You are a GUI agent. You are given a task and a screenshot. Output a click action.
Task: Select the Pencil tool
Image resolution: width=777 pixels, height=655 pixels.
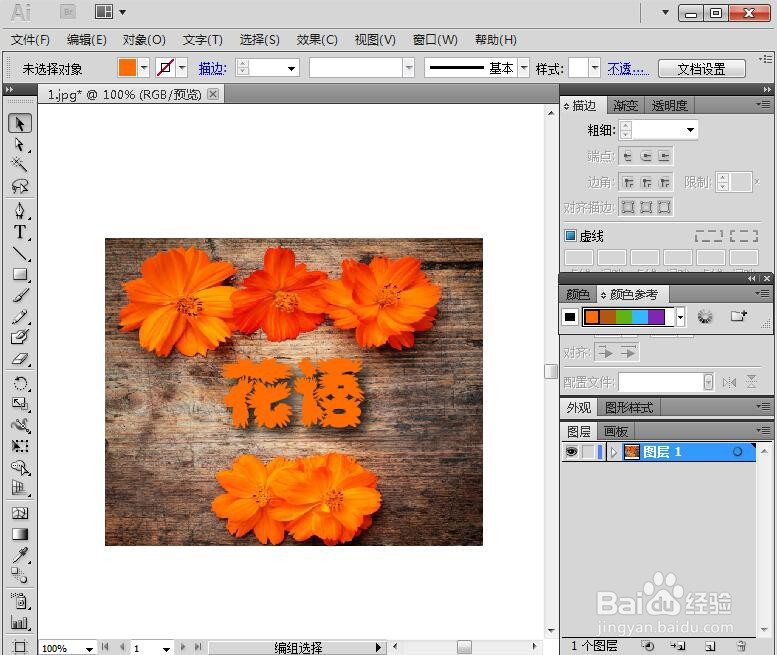point(20,316)
